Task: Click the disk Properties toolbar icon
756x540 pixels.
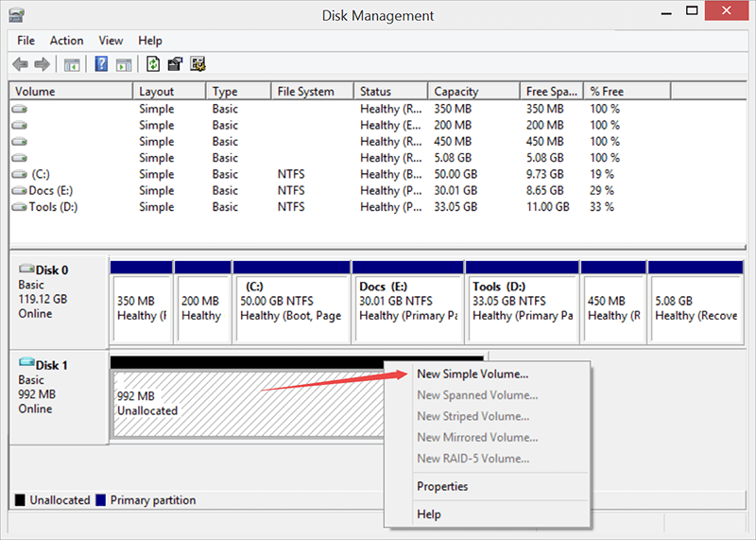Action: (175, 64)
